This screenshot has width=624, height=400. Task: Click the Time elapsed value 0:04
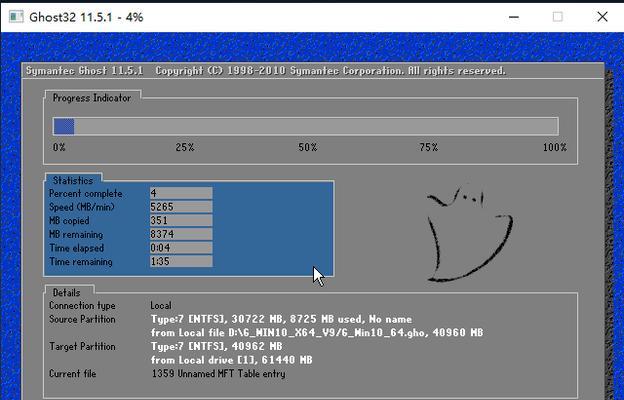point(181,248)
